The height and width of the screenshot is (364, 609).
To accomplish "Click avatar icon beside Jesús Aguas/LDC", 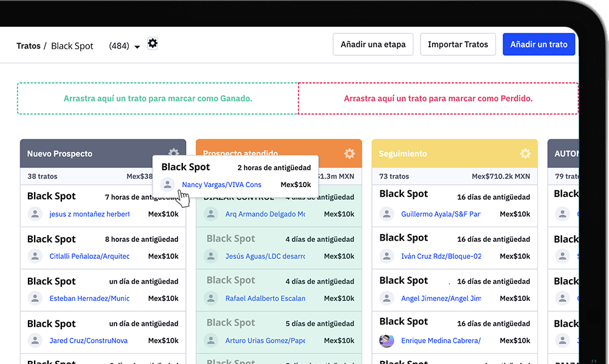I will click(211, 256).
